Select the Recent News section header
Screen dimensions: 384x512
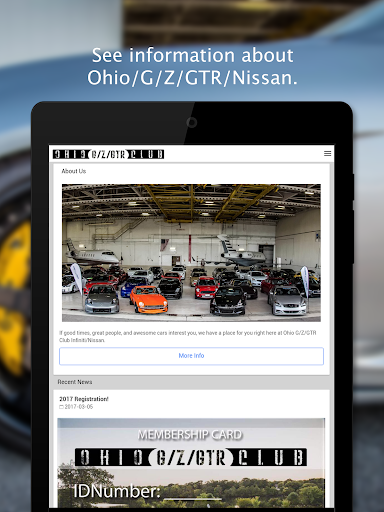75,382
